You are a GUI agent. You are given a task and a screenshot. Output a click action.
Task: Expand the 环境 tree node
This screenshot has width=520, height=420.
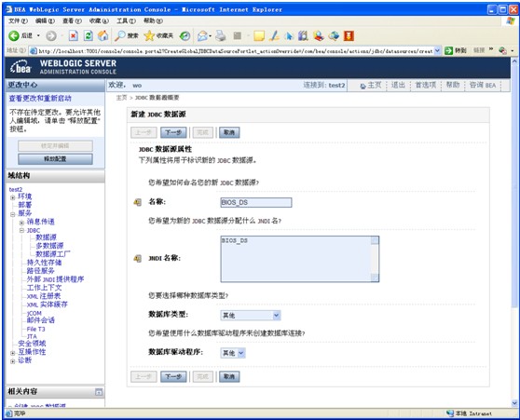13,197
